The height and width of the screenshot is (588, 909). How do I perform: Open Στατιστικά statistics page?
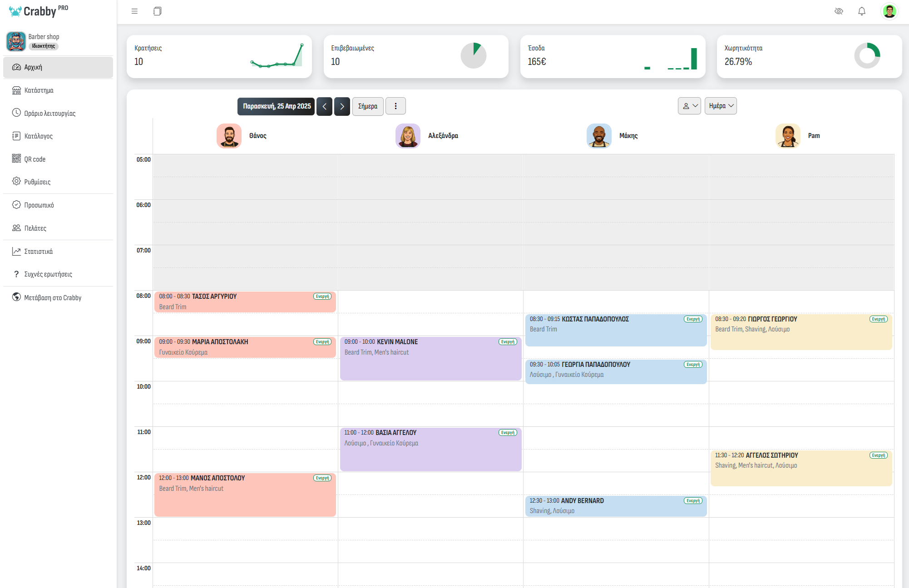click(x=38, y=251)
